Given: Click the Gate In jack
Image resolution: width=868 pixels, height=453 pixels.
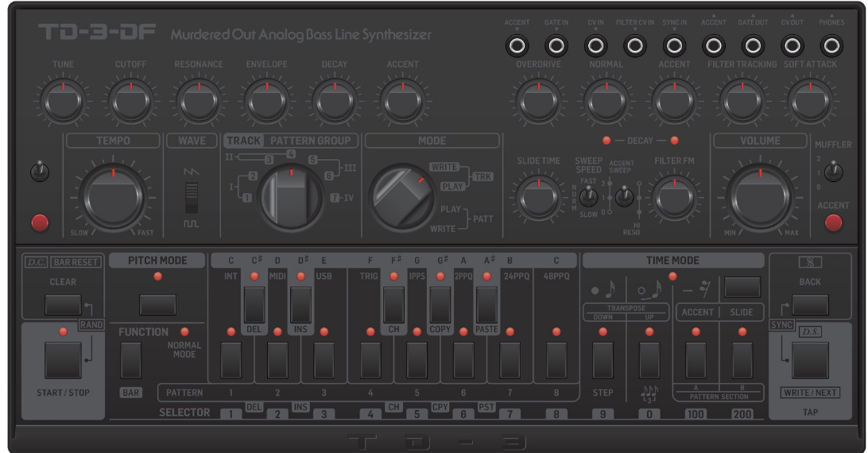Looking at the screenshot, I should point(556,46).
